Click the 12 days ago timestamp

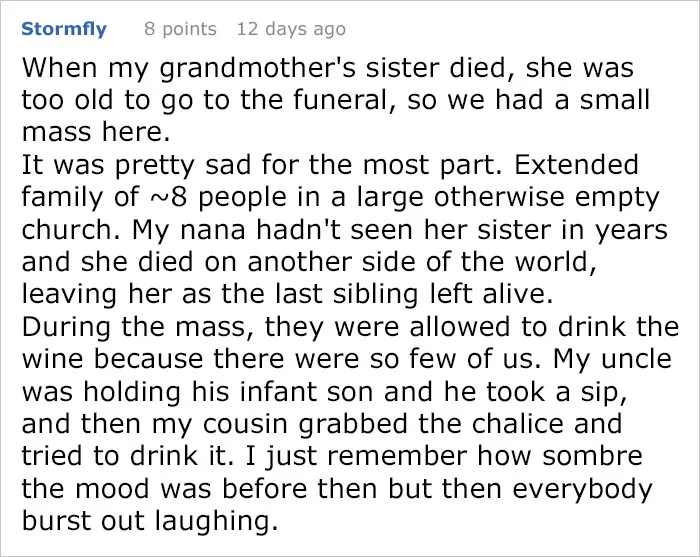click(291, 29)
